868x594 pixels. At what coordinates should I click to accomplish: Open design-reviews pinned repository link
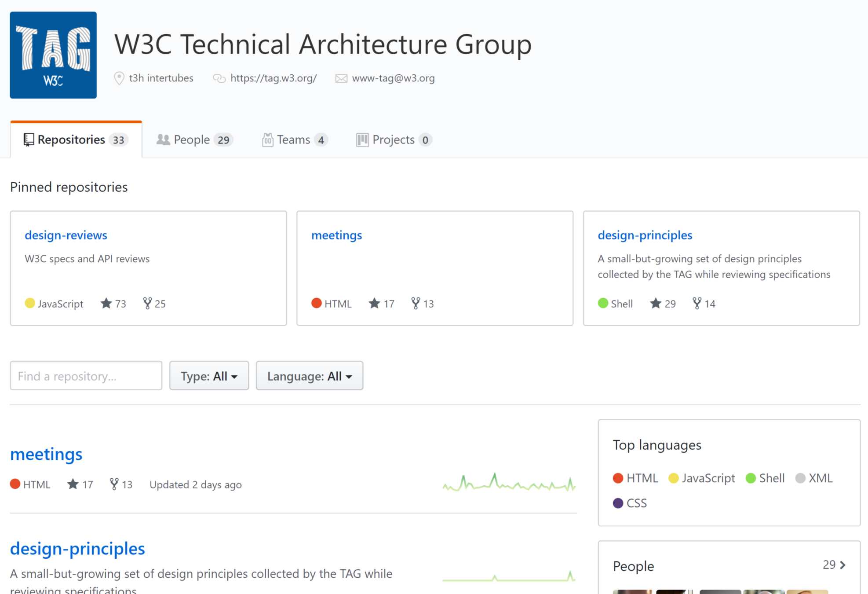tap(66, 235)
